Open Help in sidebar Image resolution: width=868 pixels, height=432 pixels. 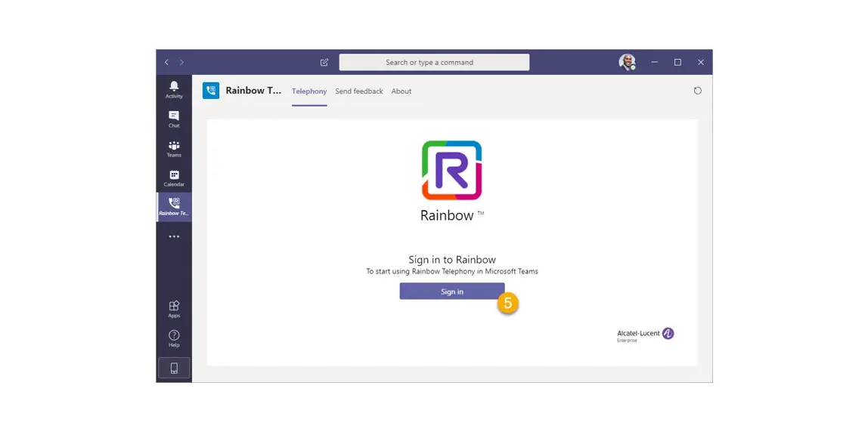(174, 338)
